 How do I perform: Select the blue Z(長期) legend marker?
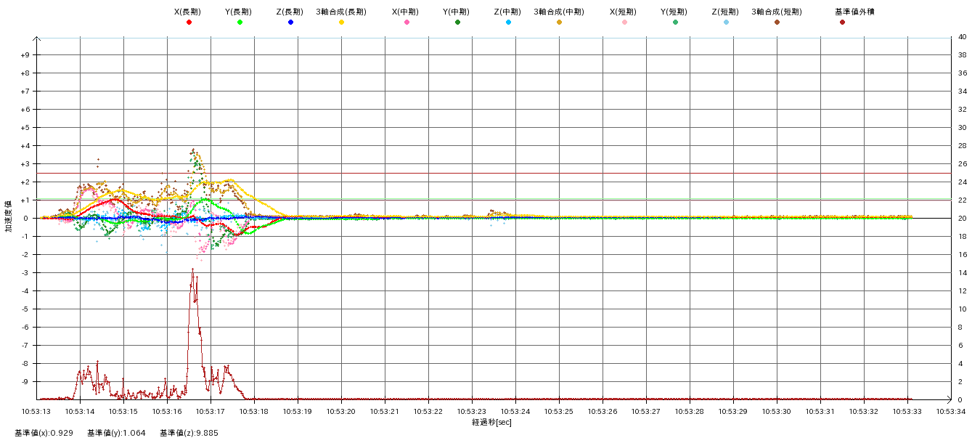tap(290, 23)
